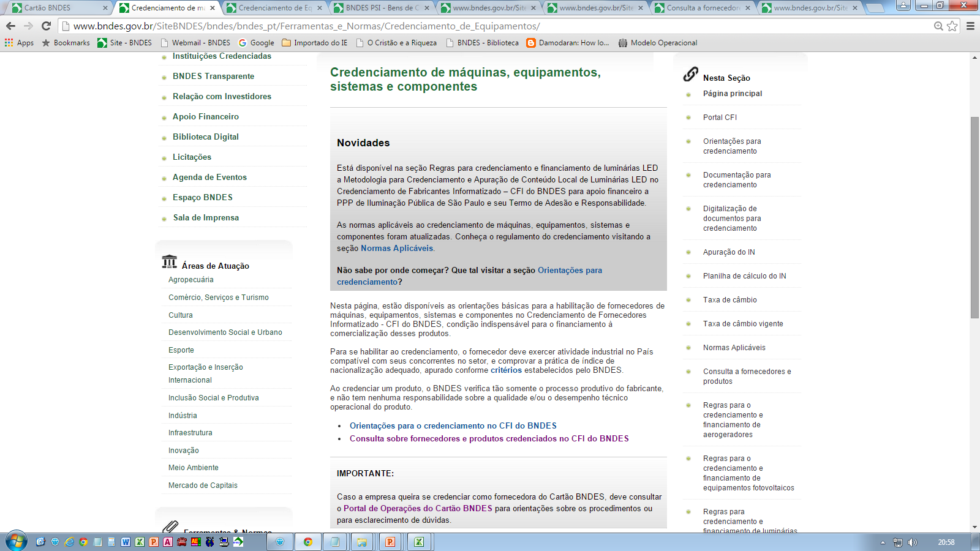Open the Webmail - BNDES bookmark
Image resolution: width=980 pixels, height=551 pixels.
pyautogui.click(x=195, y=43)
